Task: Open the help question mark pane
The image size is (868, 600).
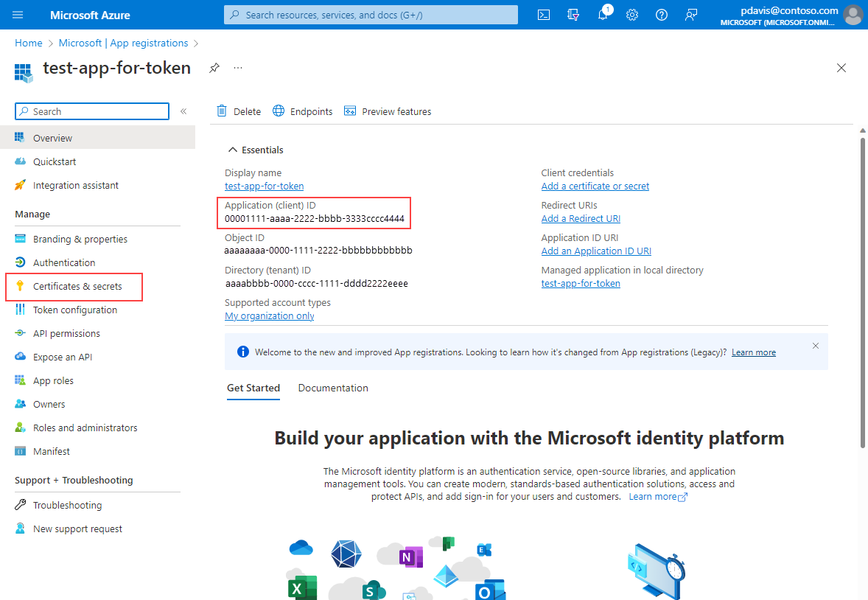Action: (661, 15)
